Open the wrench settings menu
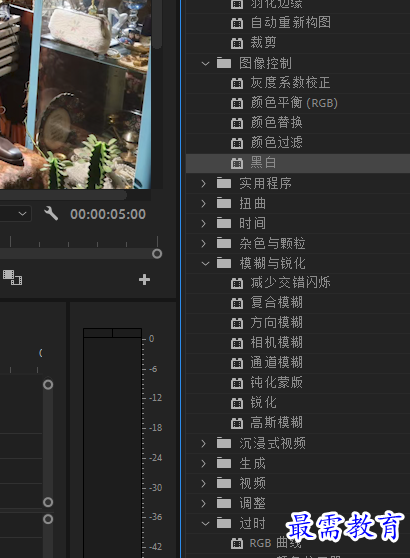 (x=51, y=214)
